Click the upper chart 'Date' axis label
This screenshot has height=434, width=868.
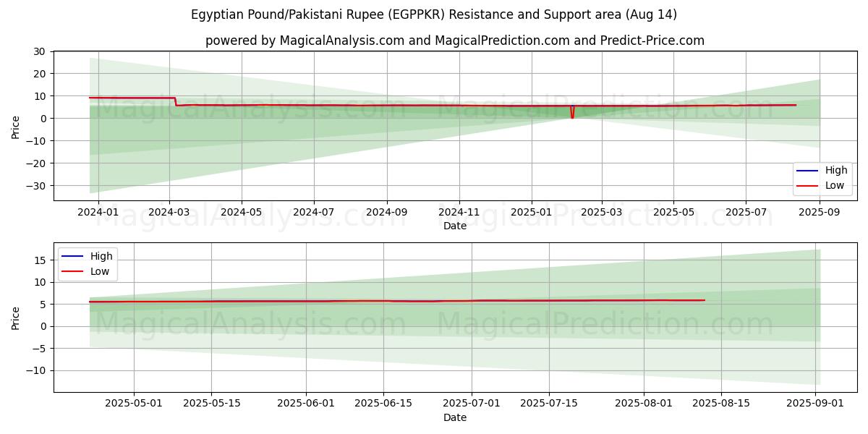coord(455,226)
